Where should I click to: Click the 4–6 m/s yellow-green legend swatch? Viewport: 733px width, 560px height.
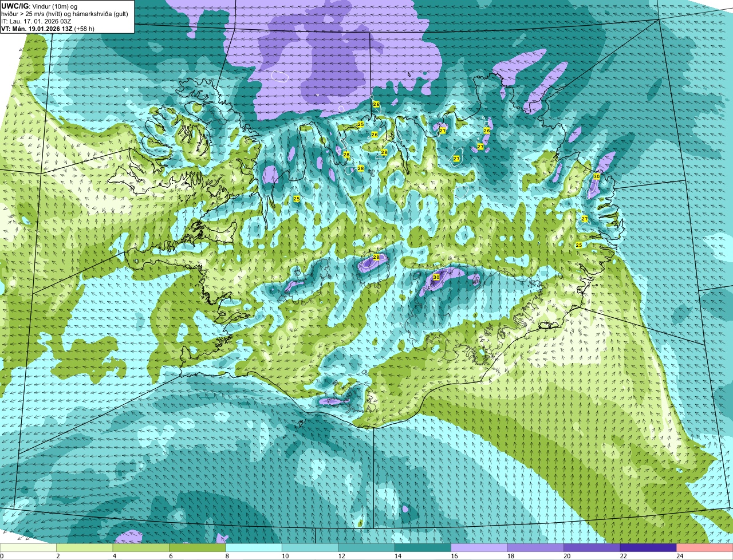pyautogui.click(x=141, y=548)
